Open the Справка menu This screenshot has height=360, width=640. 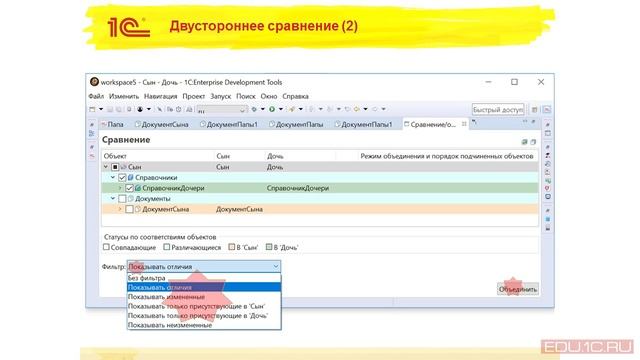[x=296, y=96]
